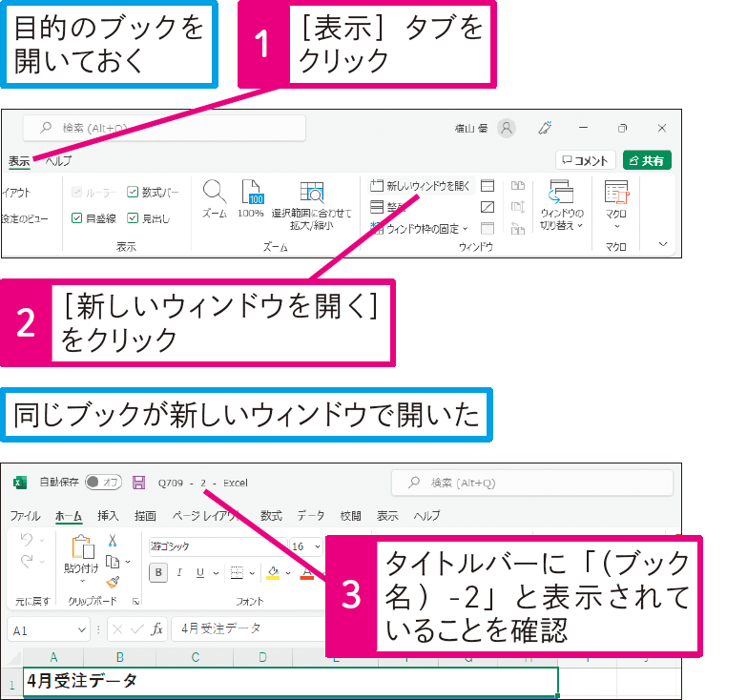Click the search box in upper window
This screenshot has height=700, width=747.
[164, 128]
